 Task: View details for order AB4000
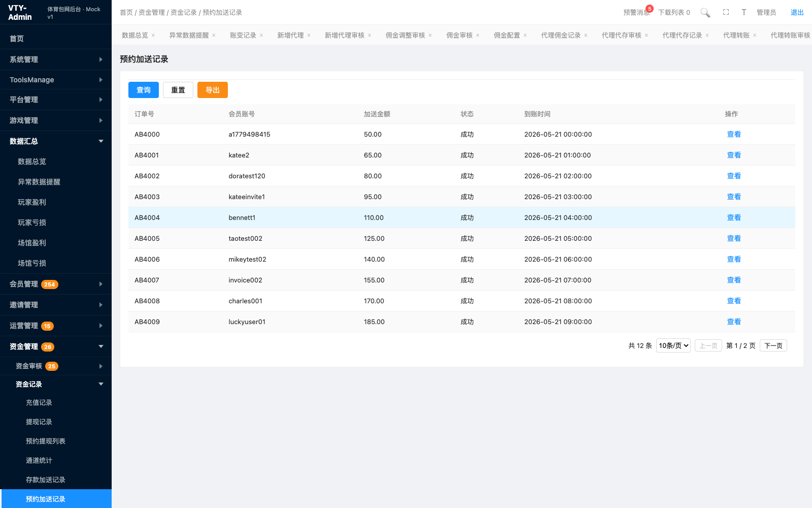[734, 134]
